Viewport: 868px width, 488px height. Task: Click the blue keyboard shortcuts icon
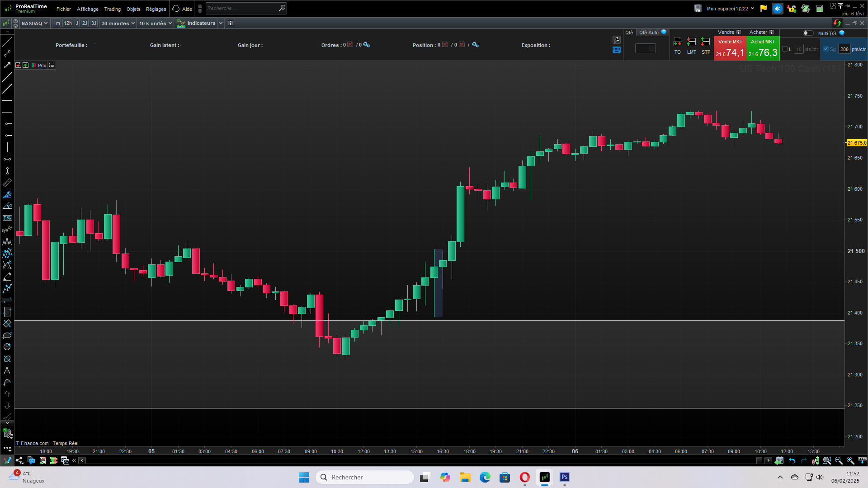coord(617,50)
